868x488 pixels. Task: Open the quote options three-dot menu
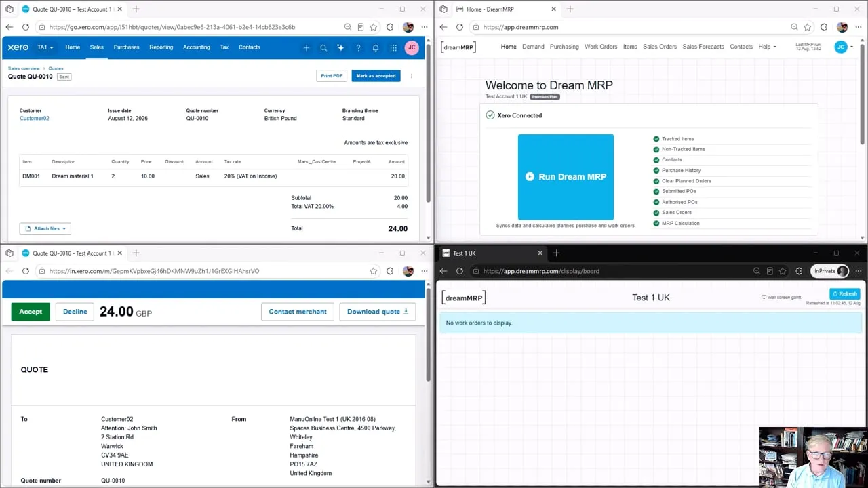point(412,76)
